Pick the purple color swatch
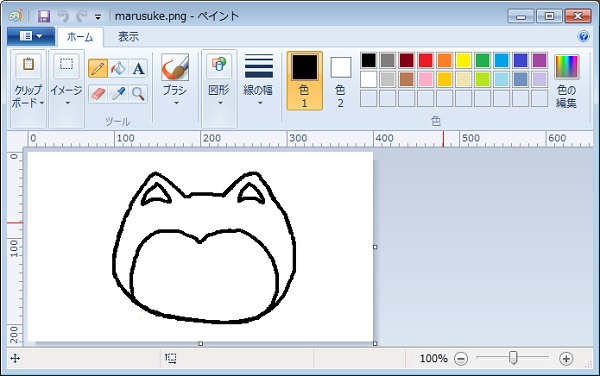600x376 pixels. pyautogui.click(x=540, y=60)
